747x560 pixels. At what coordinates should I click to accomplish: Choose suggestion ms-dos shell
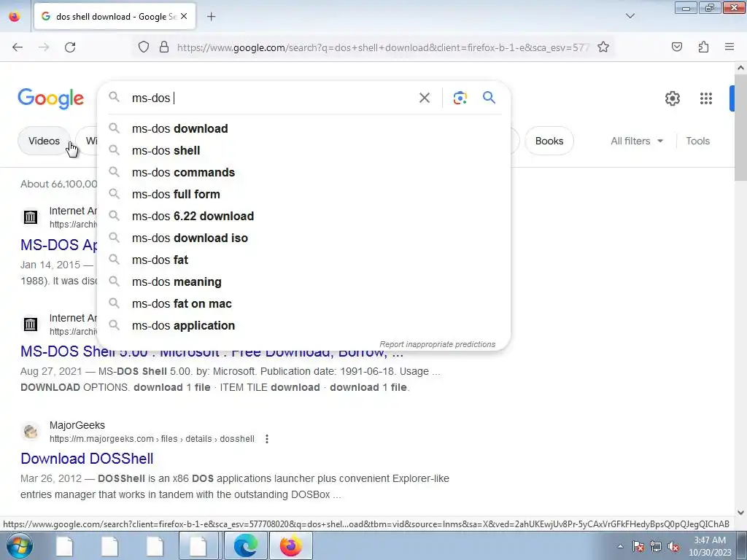tap(304, 150)
